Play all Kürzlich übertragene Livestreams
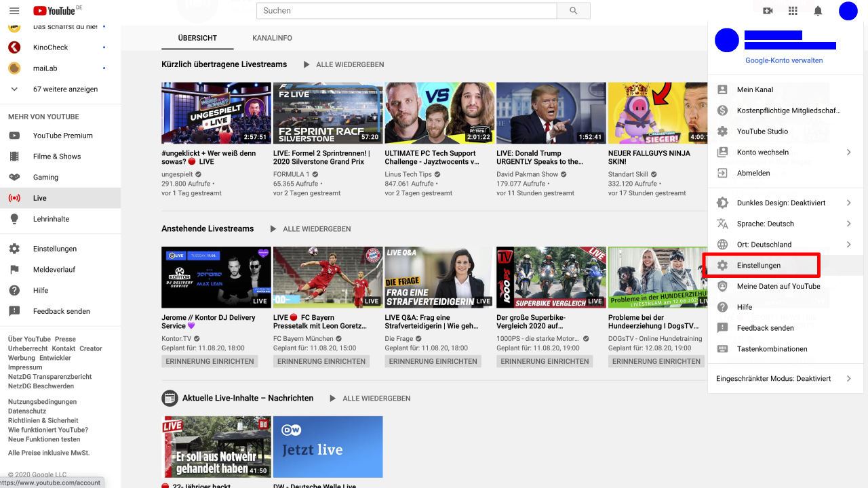Viewport: 868px width, 488px height. (x=343, y=64)
